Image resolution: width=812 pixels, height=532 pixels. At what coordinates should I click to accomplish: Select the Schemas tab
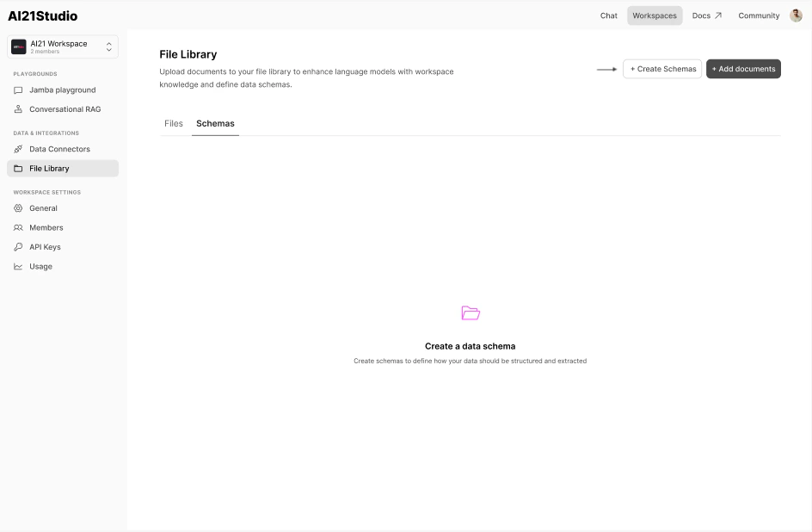point(215,123)
